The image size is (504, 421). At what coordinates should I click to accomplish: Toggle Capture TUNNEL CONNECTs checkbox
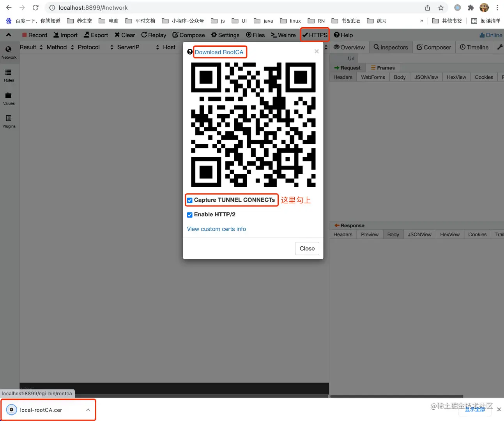(190, 200)
